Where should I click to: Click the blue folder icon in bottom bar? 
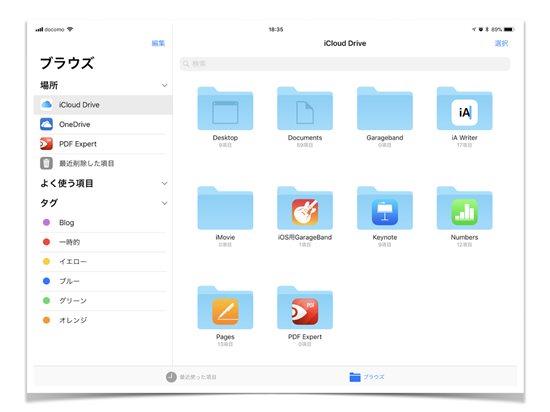click(x=355, y=377)
